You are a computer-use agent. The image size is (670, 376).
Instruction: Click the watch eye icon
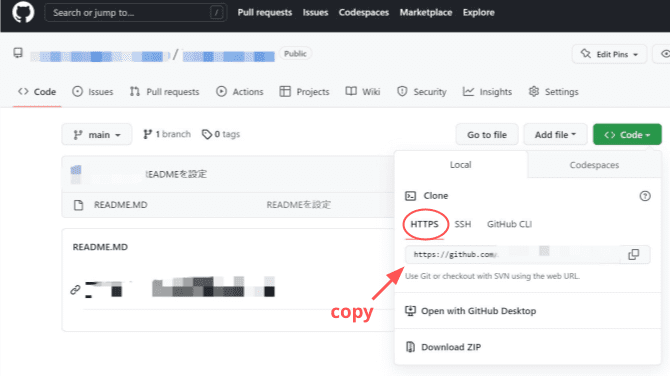(665, 54)
